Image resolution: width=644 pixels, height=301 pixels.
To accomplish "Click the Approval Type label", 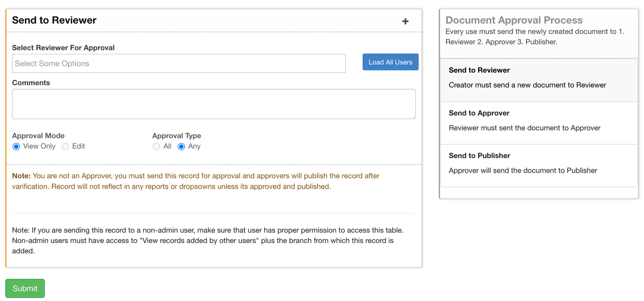I will click(x=177, y=135).
